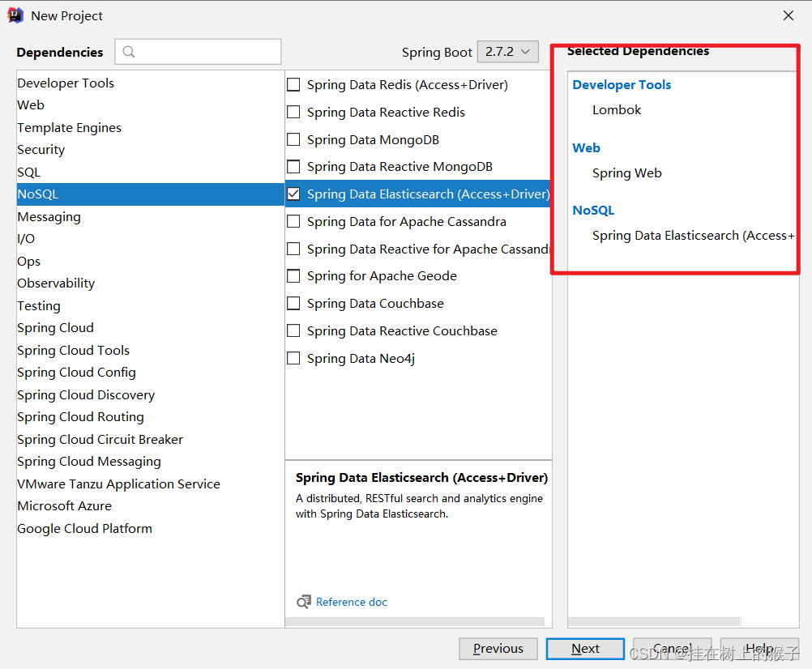The width and height of the screenshot is (812, 669).
Task: Select Lombok in Selected Dependencies
Action: pyautogui.click(x=617, y=110)
